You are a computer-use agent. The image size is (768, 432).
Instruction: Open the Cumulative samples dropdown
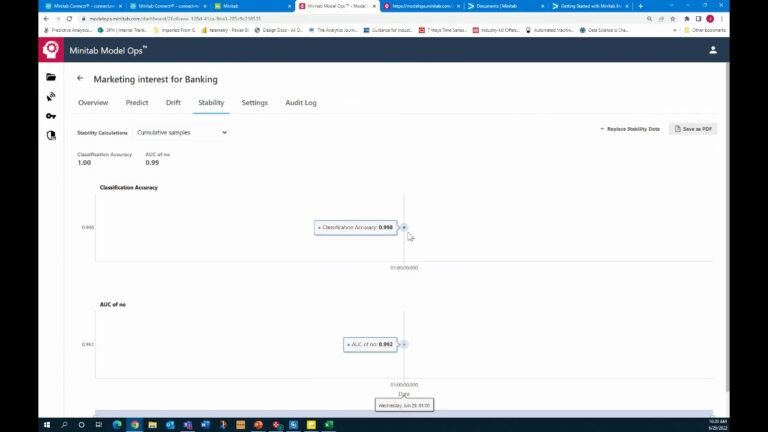pos(182,133)
